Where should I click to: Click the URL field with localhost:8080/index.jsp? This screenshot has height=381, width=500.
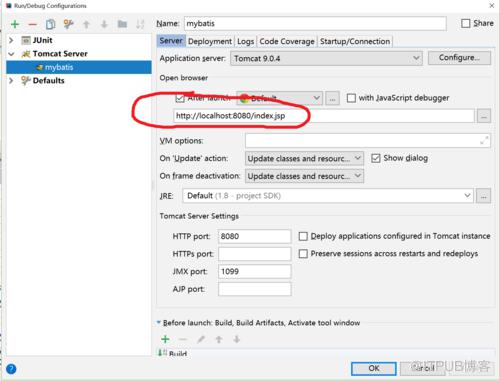(324, 116)
